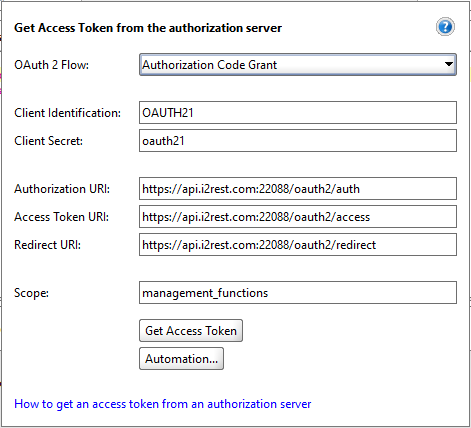Click the Authorization Code Grant selected value text
Viewport: 471px width, 428px height.
(x=210, y=65)
